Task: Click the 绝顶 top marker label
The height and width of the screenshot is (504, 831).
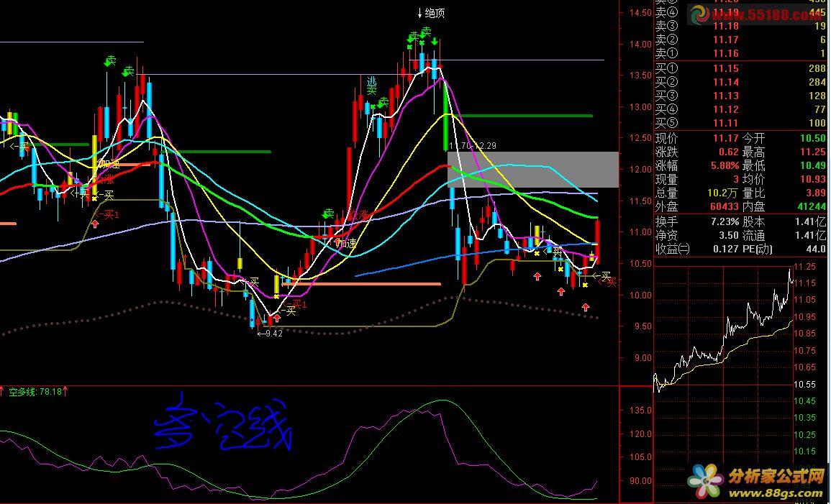Action: [435, 13]
